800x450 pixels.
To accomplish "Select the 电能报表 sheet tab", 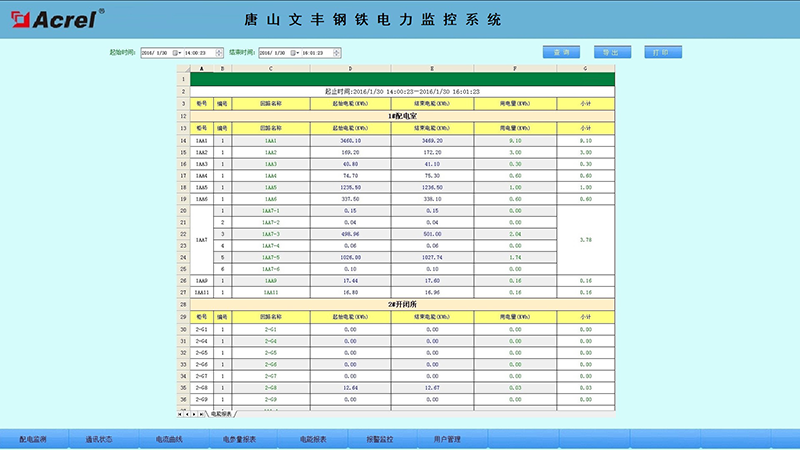I will click(221, 413).
